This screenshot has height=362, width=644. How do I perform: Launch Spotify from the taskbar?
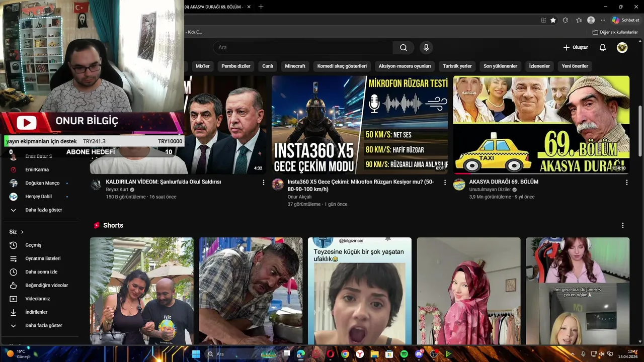(404, 354)
